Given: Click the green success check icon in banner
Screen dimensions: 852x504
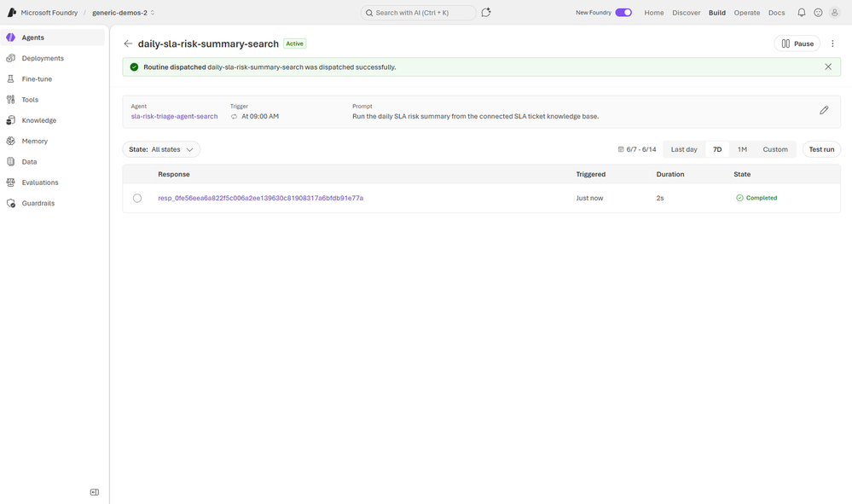Looking at the screenshot, I should tap(134, 67).
